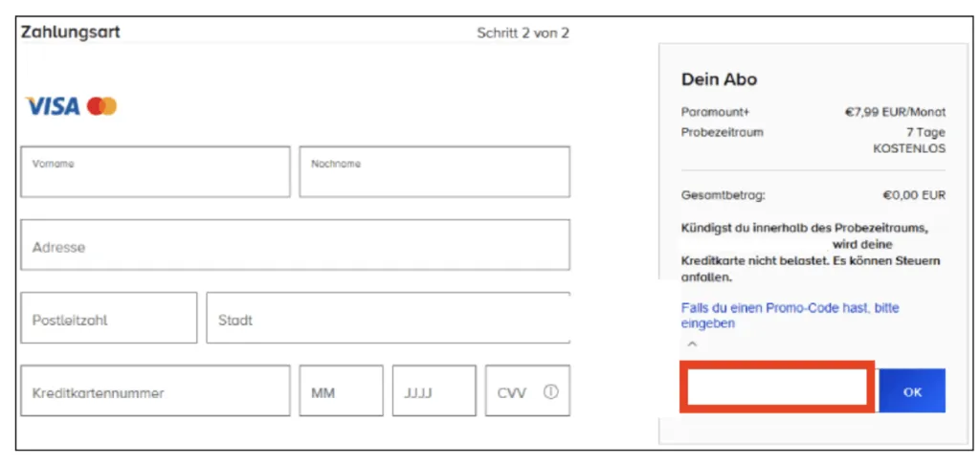The image size is (980, 466).
Task: Click the Postleitzahl input box
Action: (108, 319)
